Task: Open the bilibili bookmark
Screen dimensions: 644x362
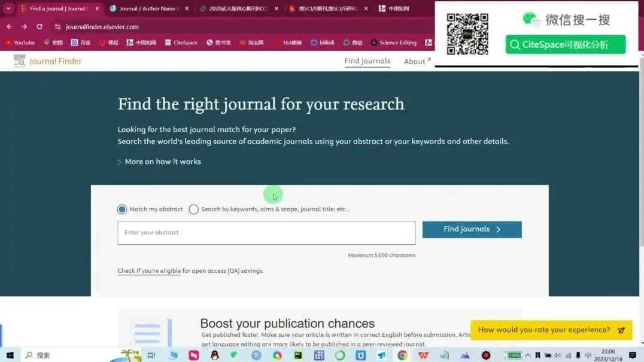Action: click(x=323, y=42)
